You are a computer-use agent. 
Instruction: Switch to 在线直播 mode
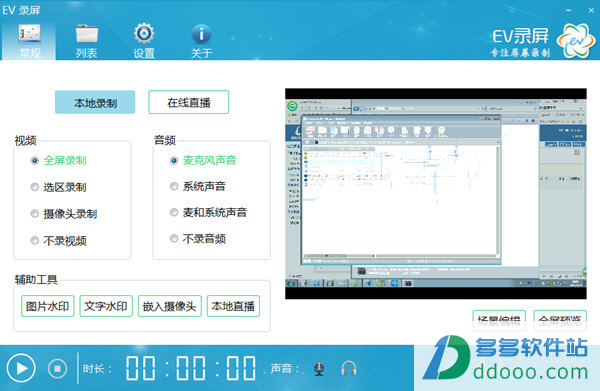click(x=189, y=102)
